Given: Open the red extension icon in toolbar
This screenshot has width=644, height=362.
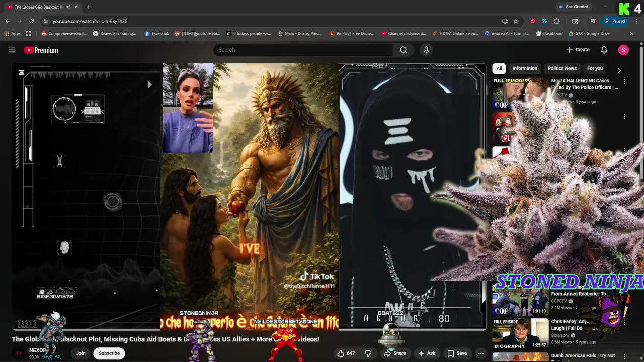Looking at the screenshot, I should point(532,21).
